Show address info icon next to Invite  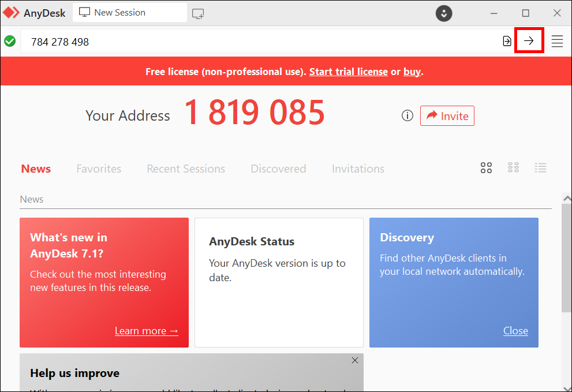pyautogui.click(x=407, y=115)
